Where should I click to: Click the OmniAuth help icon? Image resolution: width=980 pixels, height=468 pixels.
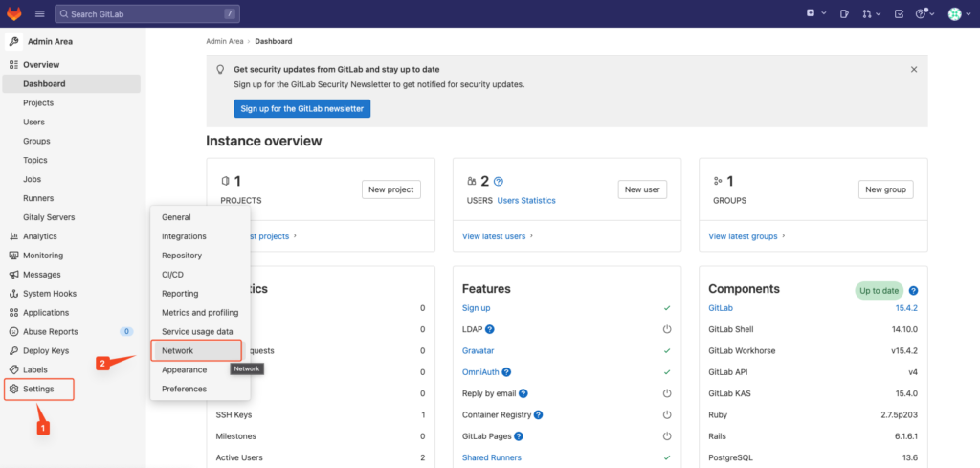tap(507, 372)
